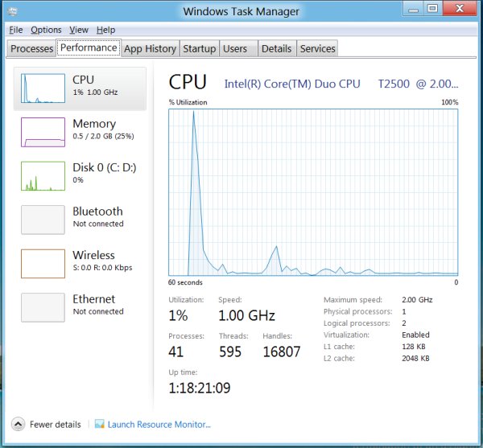Switch to the App History tab
Screen dimensions: 483x448
tap(150, 48)
